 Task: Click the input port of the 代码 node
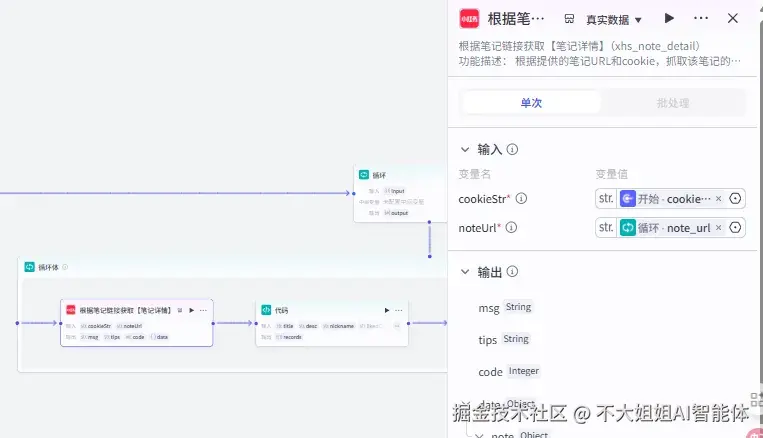click(x=256, y=323)
